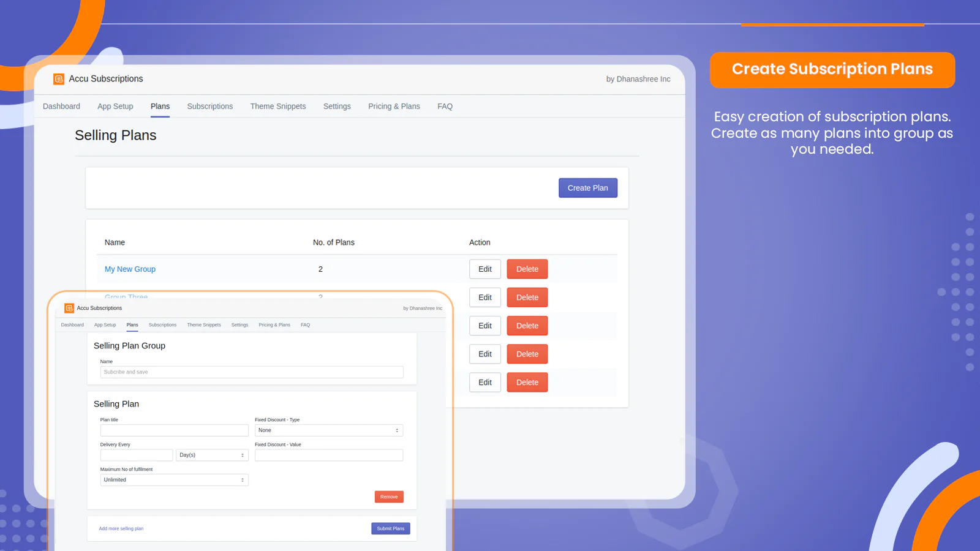980x551 pixels.
Task: Focus the Delivery Every number field
Action: 137,455
